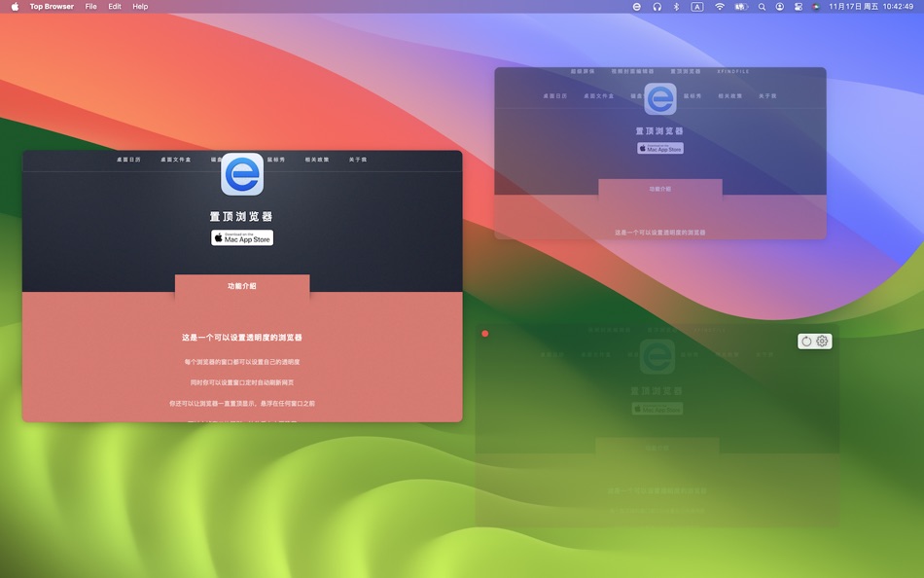Click 桌面文件盒 link in the top-right window
Image resolution: width=924 pixels, height=578 pixels.
[599, 95]
